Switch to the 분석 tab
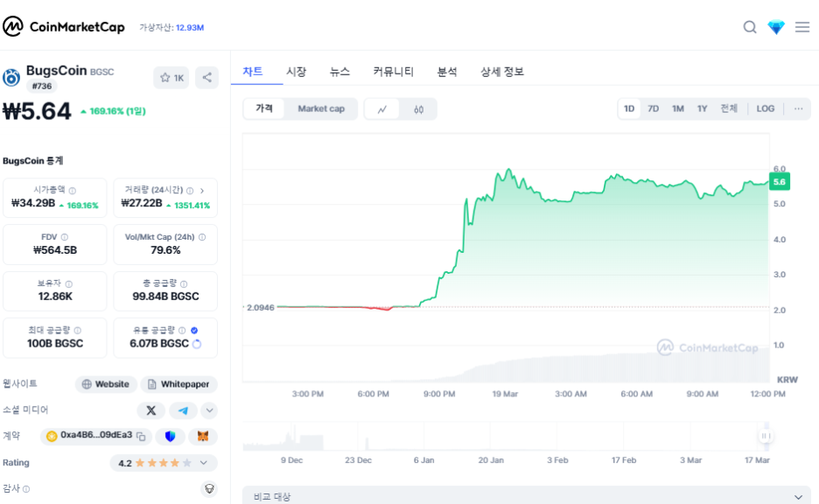This screenshot has height=504, width=819. [447, 72]
